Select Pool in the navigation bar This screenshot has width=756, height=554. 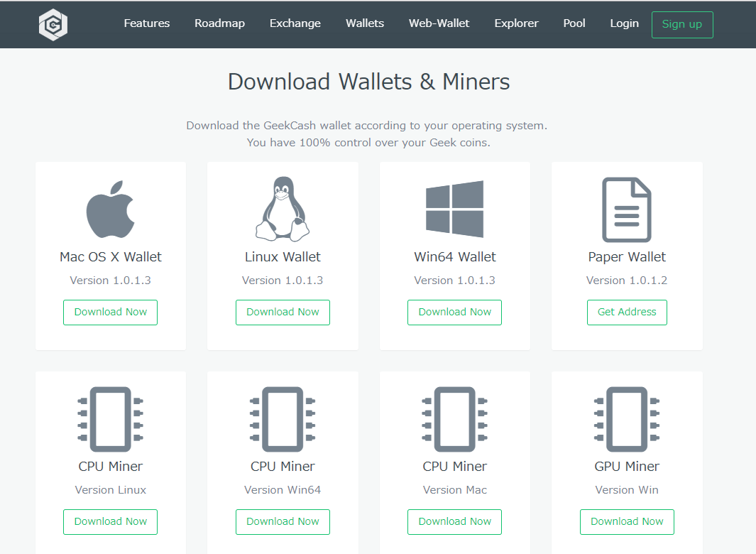pyautogui.click(x=574, y=23)
